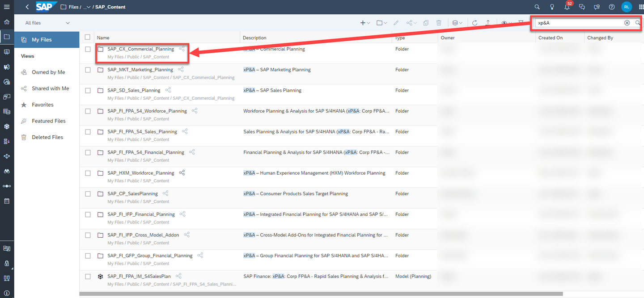Check the SAP_FI_FPA_S4_Workforce_Planning row checkbox
This screenshot has height=298, width=644.
pos(88,111)
